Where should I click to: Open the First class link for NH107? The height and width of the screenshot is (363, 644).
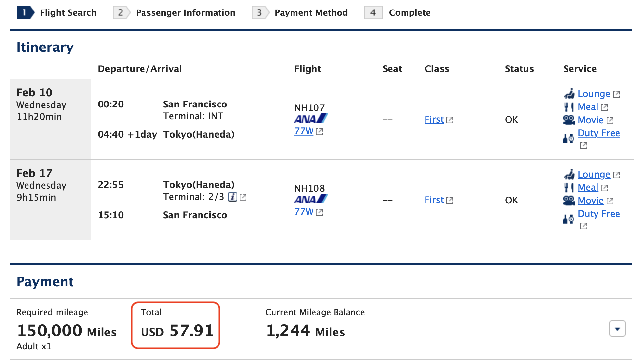coord(434,120)
